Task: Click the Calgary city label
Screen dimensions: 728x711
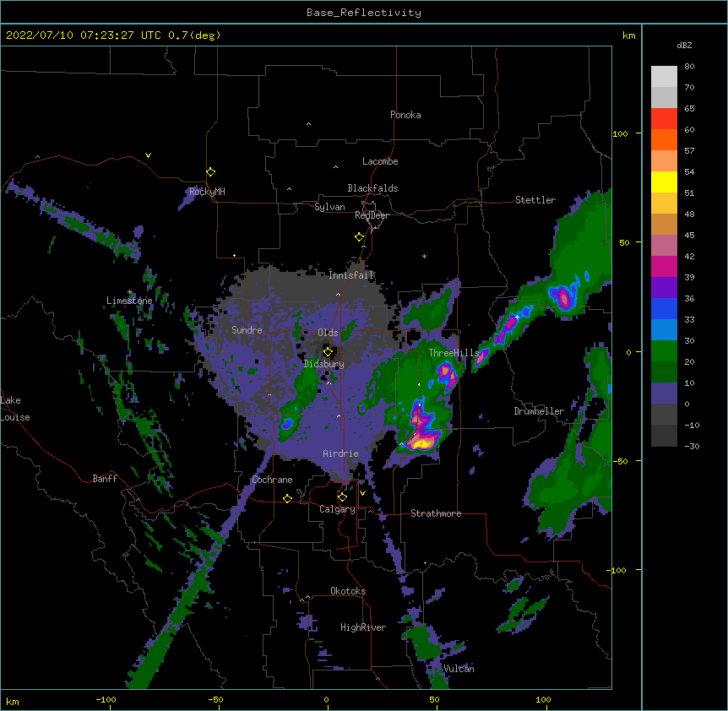Action: pos(338,509)
